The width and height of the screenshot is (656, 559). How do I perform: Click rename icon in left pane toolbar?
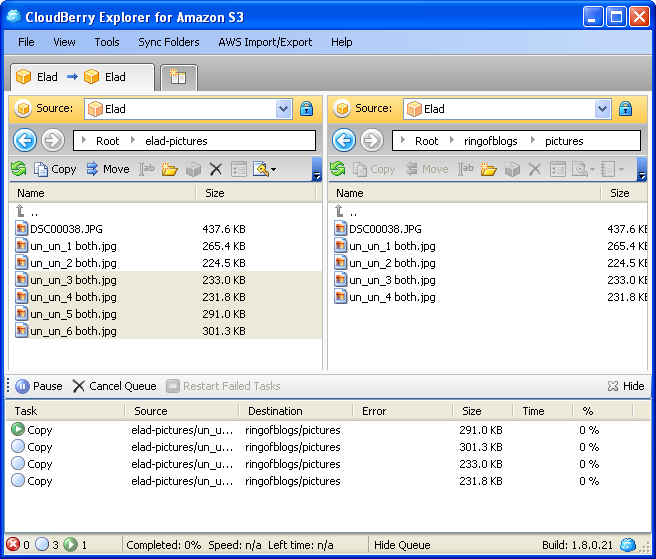pyautogui.click(x=147, y=169)
